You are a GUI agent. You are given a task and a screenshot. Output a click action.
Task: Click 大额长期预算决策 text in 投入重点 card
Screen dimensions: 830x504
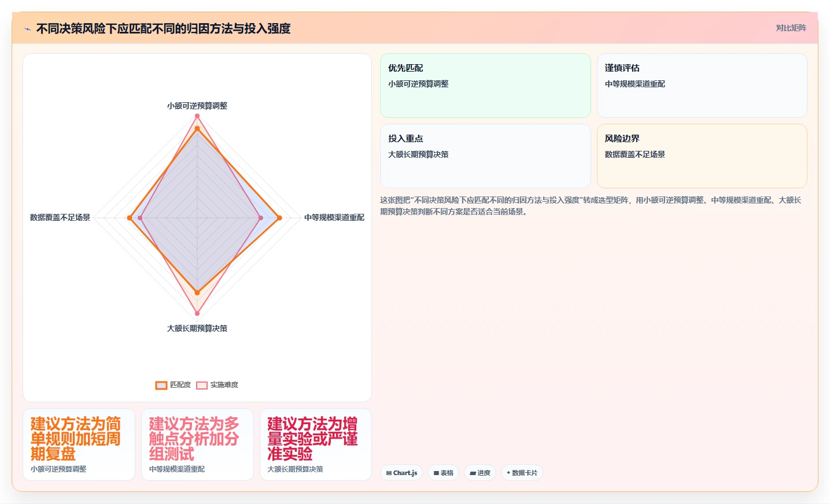(x=418, y=154)
